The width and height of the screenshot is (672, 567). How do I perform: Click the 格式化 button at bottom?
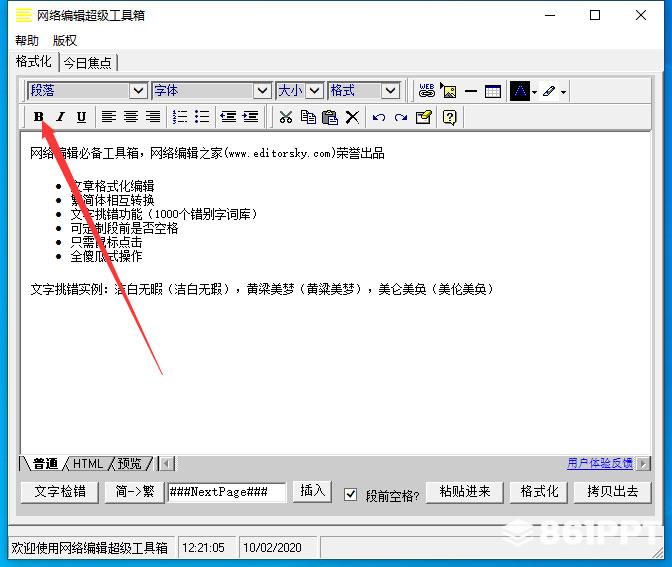539,492
